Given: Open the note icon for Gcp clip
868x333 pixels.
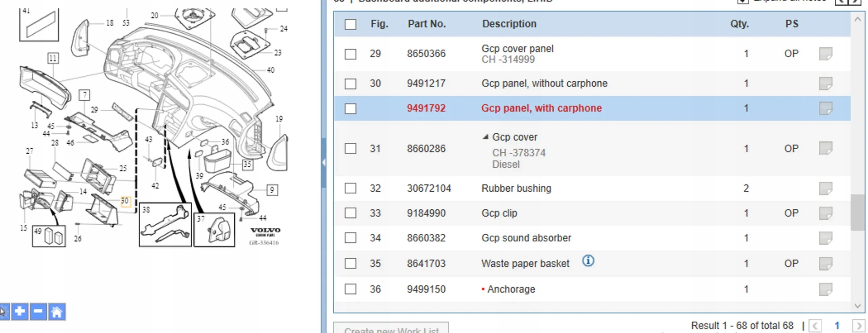Looking at the screenshot, I should point(826,213).
